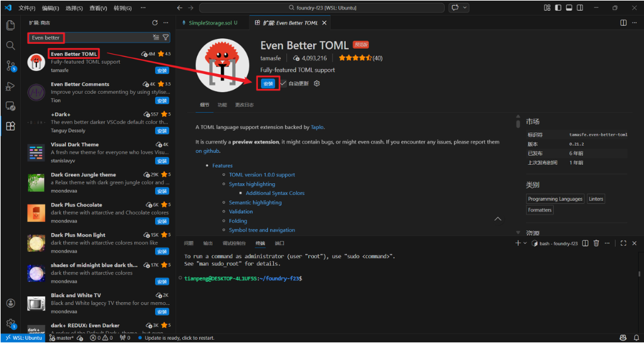This screenshot has width=644, height=343.
Task: Open the 文件(F) menu
Action: point(27,8)
